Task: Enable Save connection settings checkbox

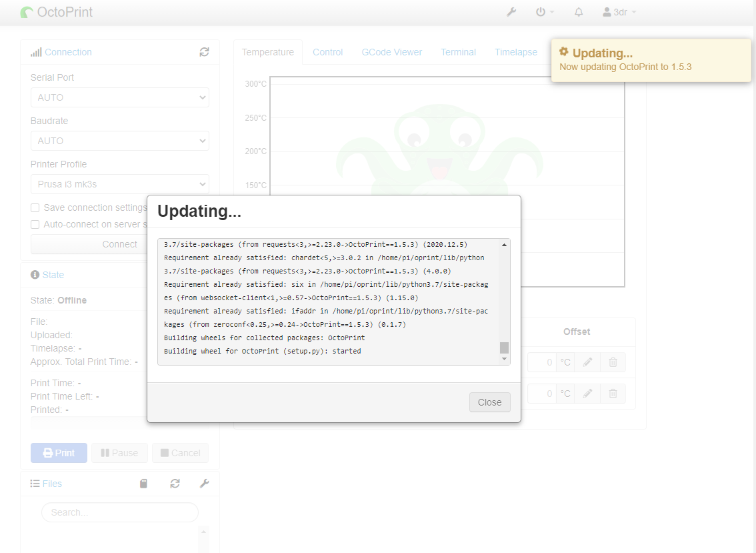Action: click(35, 208)
